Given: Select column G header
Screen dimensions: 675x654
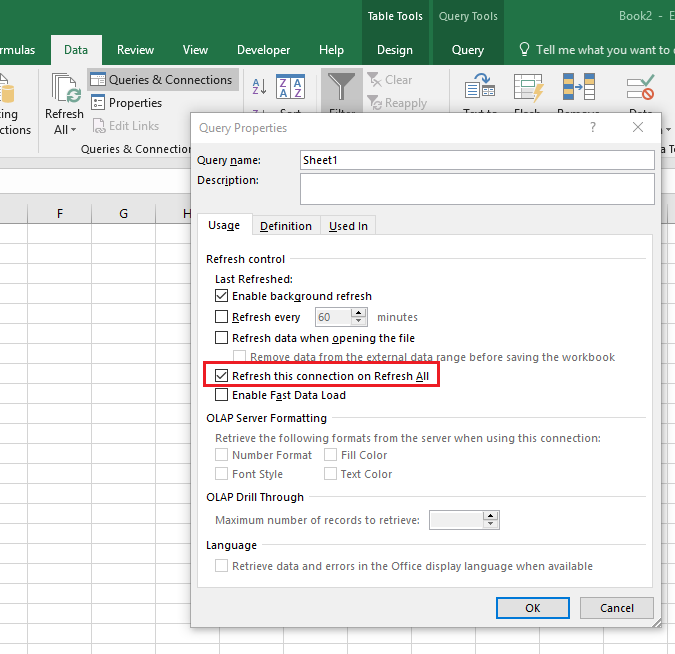Looking at the screenshot, I should pyautogui.click(x=124, y=214).
